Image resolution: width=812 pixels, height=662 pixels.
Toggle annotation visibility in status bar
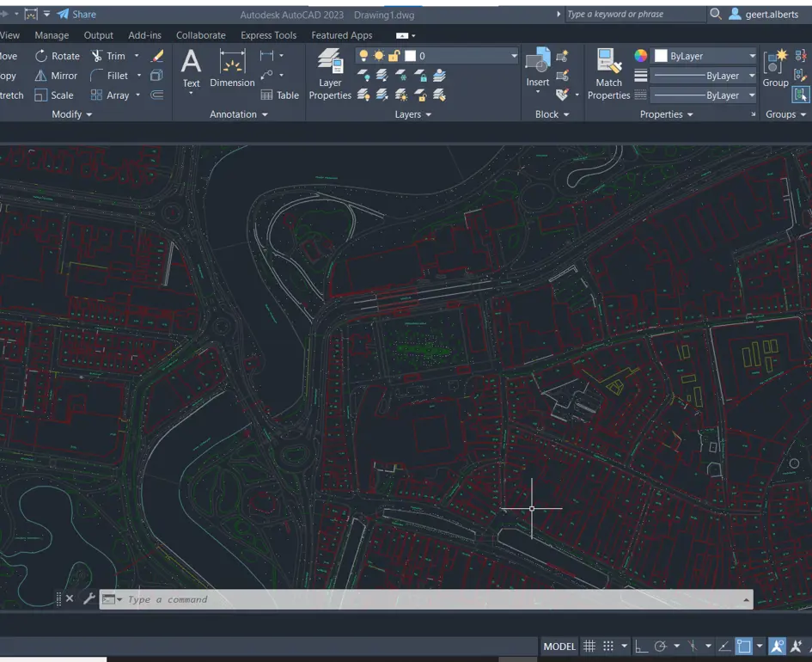click(x=778, y=646)
